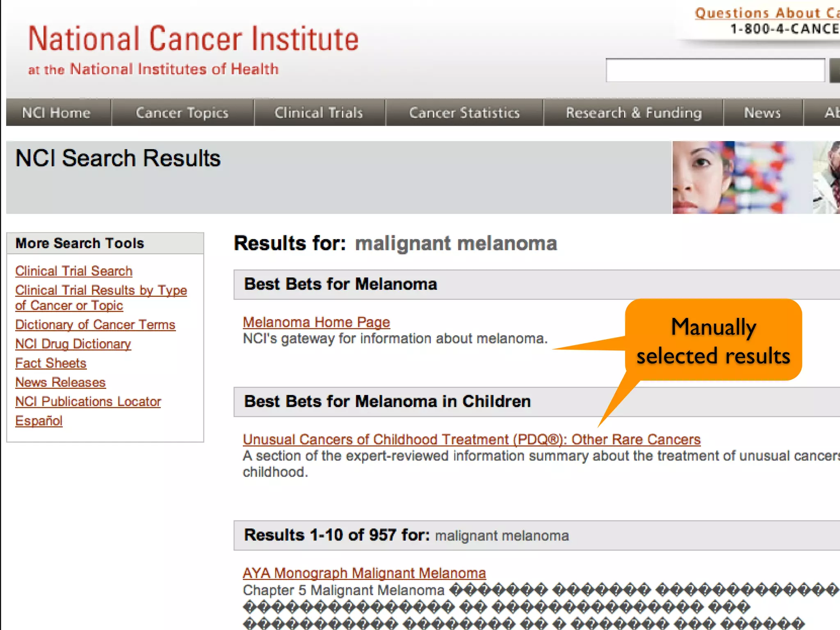
Task: Select Cancer Statistics navigation item
Action: pyautogui.click(x=464, y=112)
